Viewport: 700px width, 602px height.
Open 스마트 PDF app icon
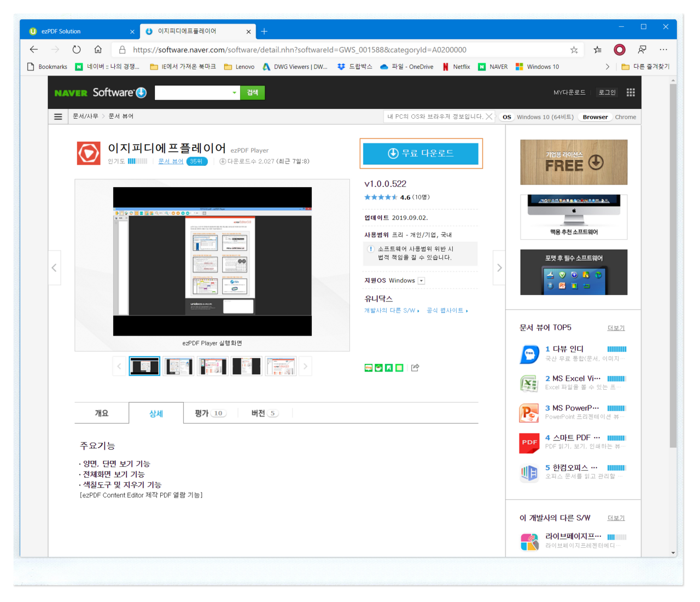tap(529, 442)
